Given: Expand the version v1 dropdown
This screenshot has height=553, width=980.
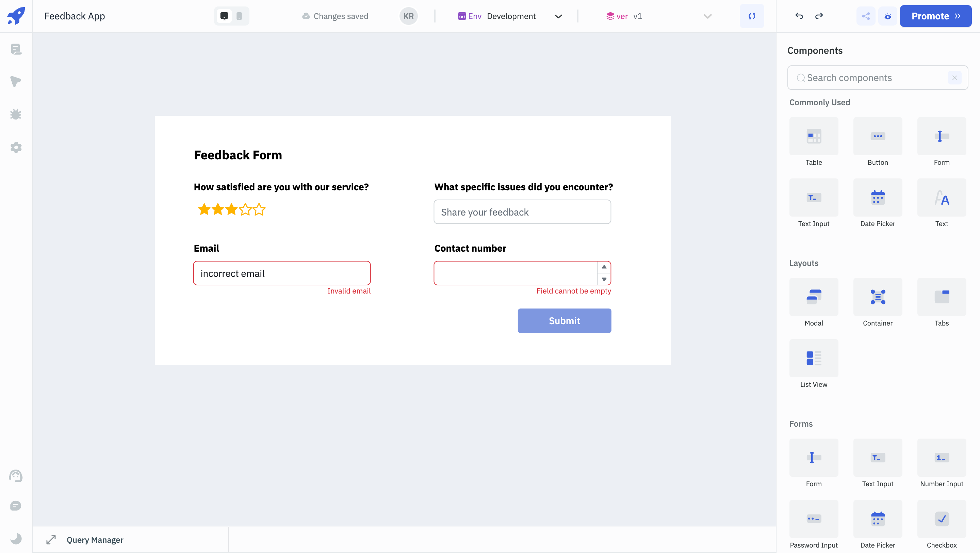Looking at the screenshot, I should click(x=709, y=15).
